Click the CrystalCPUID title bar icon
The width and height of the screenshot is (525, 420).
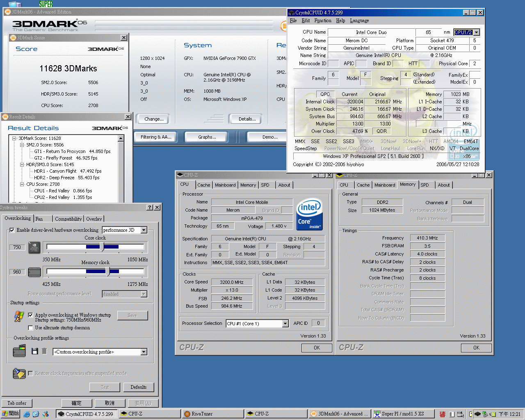tap(292, 13)
